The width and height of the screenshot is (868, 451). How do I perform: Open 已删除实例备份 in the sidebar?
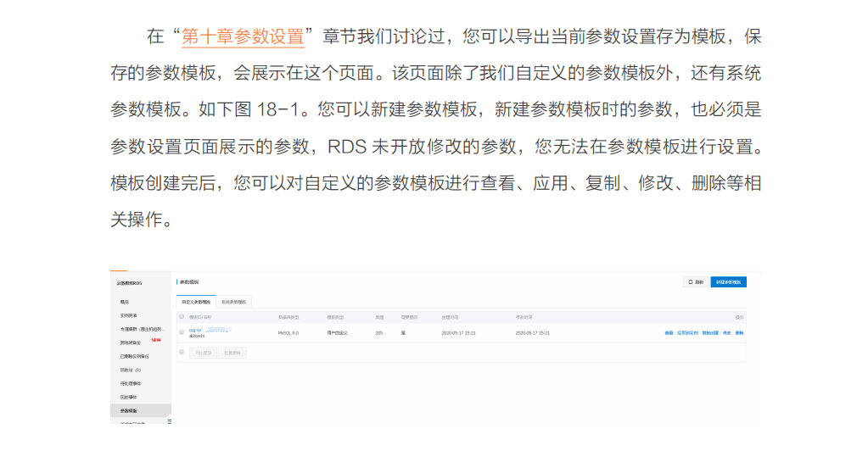(135, 356)
